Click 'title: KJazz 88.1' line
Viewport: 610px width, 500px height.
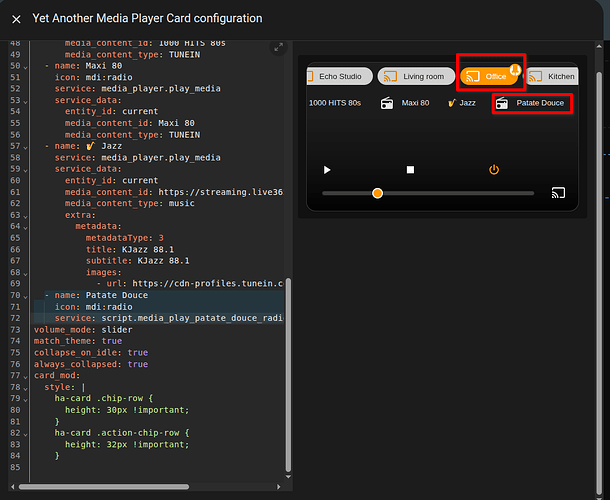click(x=130, y=249)
